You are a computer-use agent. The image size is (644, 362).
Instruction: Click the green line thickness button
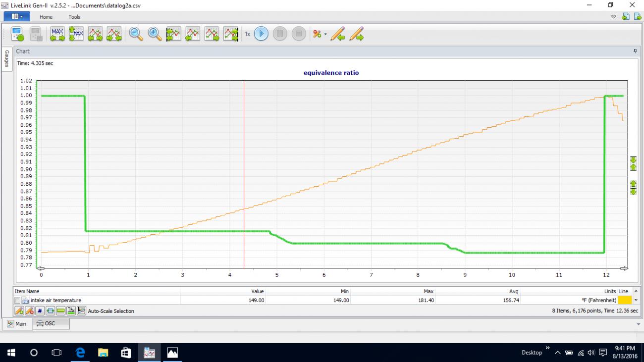[x=61, y=311]
